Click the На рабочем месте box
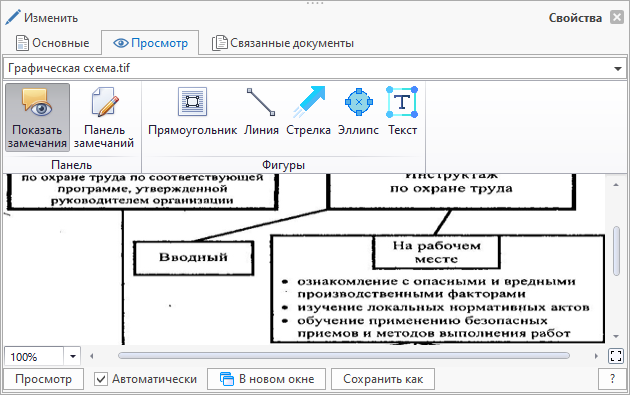This screenshot has height=395, width=630. pos(436,252)
